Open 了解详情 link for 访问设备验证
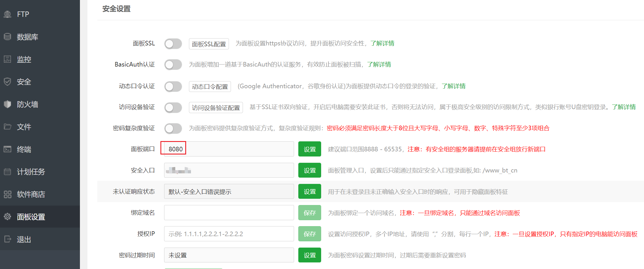This screenshot has width=644, height=269. (x=624, y=107)
